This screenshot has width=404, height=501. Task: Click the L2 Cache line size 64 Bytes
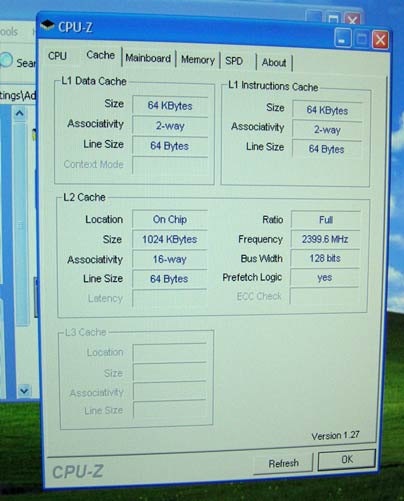[x=169, y=279]
